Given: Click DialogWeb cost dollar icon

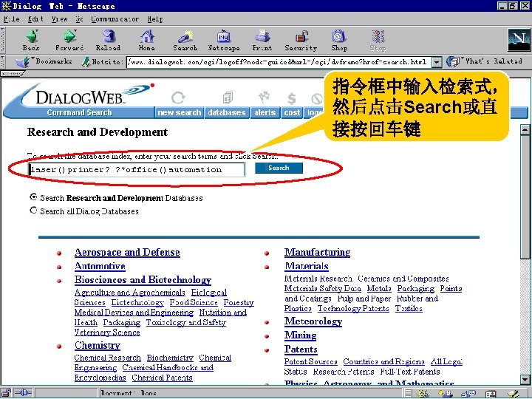Looking at the screenshot, I should coord(291,98).
